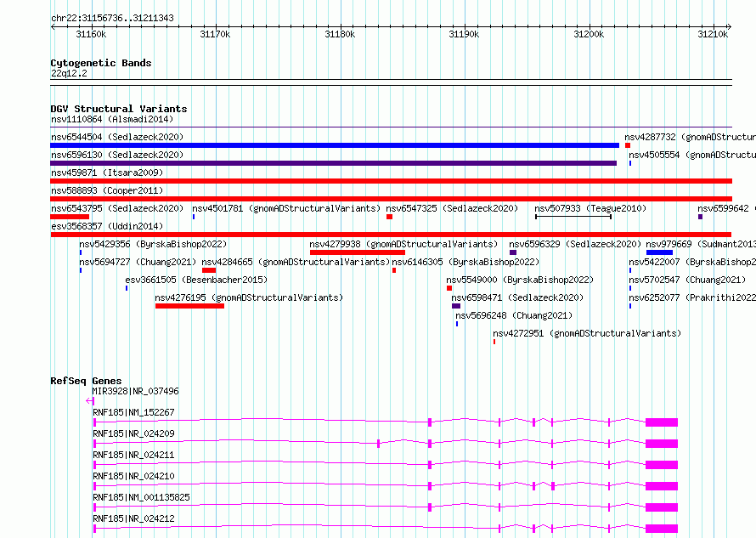756x538 pixels.
Task: Click nsv6598471 (Sedlazeck2020) label
Action: pyautogui.click(x=517, y=297)
